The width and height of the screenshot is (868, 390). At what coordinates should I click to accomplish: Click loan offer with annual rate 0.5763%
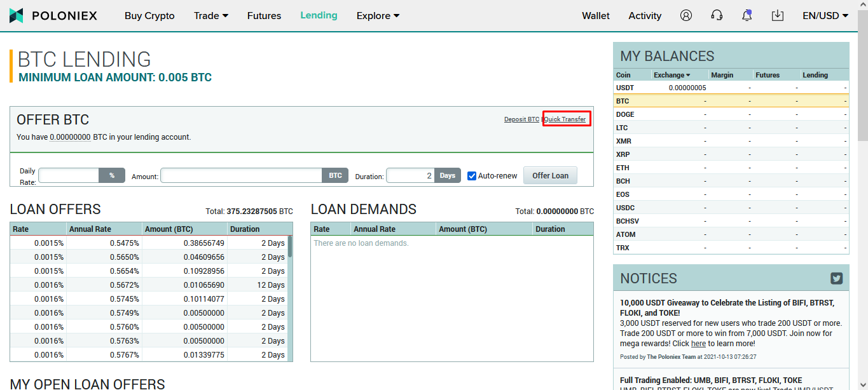pyautogui.click(x=148, y=341)
